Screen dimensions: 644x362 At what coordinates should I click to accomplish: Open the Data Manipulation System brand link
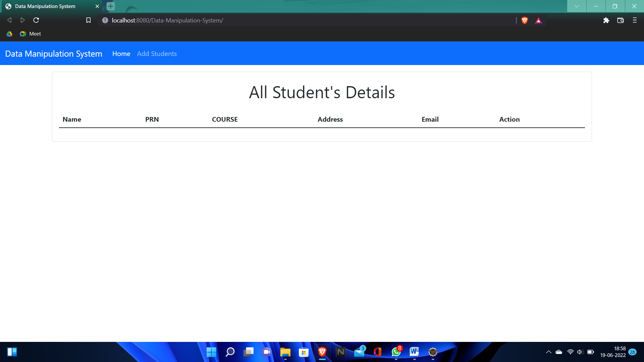pos(54,54)
